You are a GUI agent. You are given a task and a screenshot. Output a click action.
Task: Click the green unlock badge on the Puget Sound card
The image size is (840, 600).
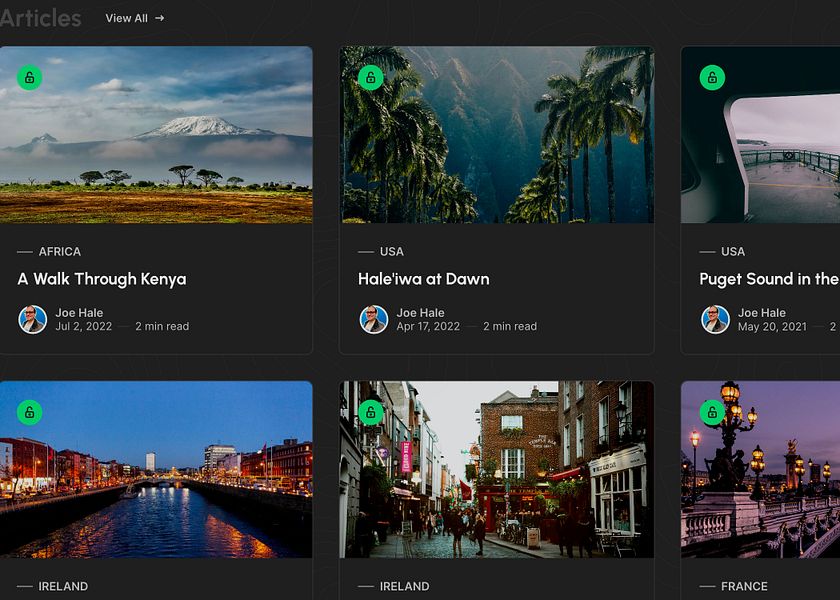pos(712,78)
